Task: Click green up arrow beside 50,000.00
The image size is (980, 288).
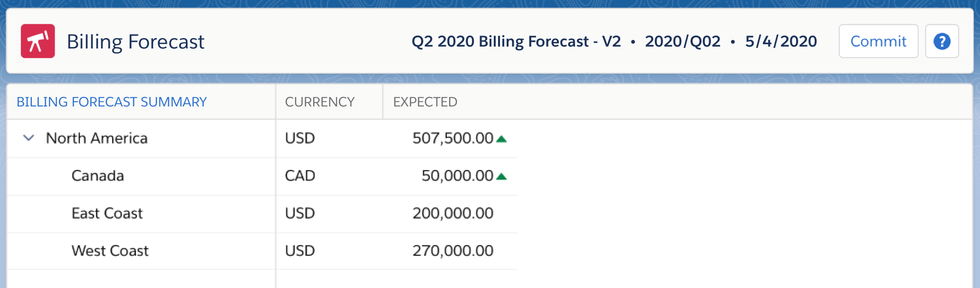Action: (501, 176)
